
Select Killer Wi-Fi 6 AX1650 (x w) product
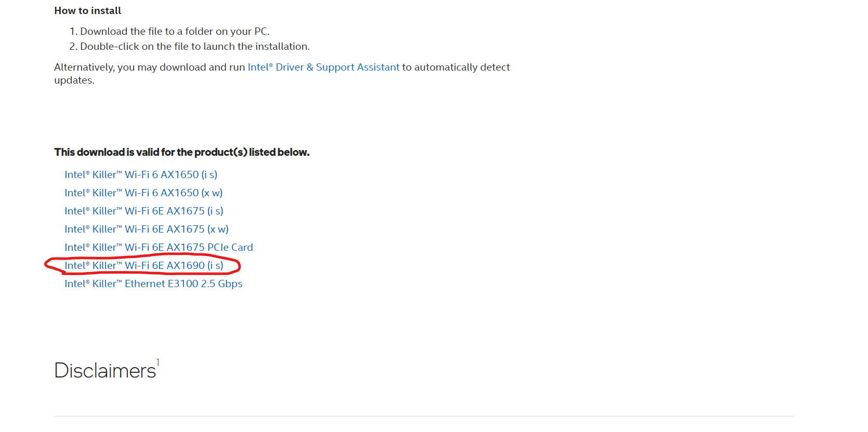(143, 193)
